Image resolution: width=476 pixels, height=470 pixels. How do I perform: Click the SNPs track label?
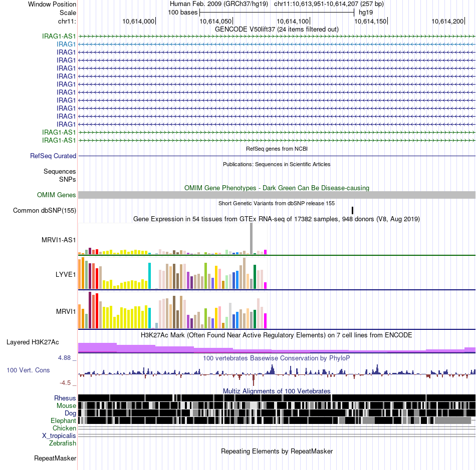[x=68, y=179]
